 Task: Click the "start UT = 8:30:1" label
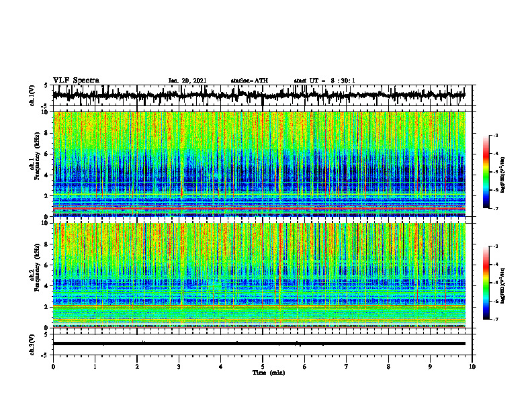pyautogui.click(x=324, y=81)
